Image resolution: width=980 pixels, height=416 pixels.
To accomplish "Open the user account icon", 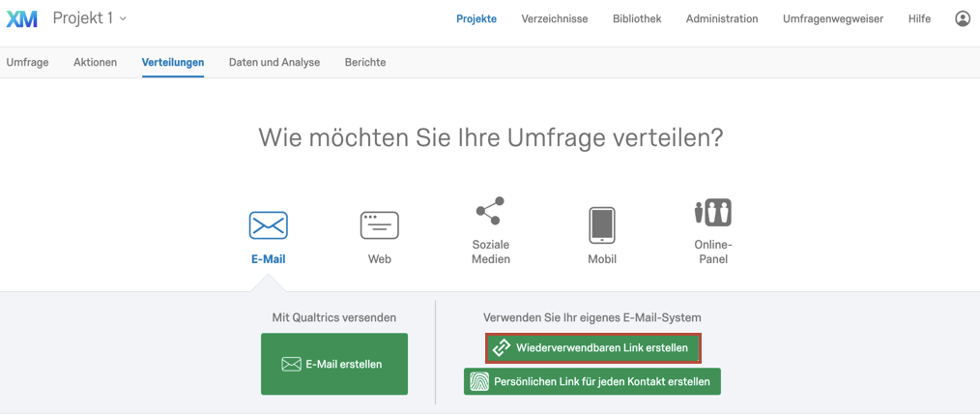I will (963, 18).
